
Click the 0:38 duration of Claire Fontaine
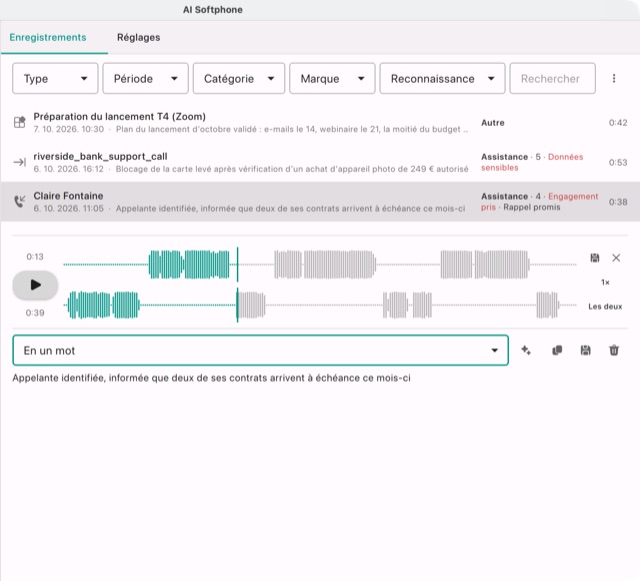click(618, 202)
